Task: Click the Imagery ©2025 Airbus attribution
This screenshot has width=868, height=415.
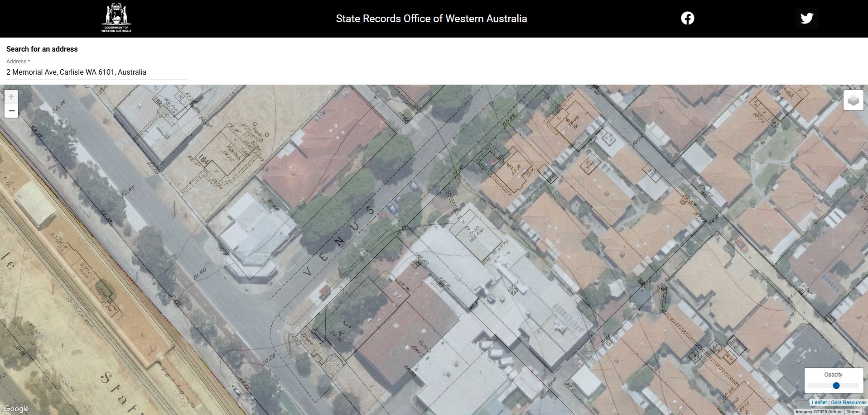Action: pos(818,412)
